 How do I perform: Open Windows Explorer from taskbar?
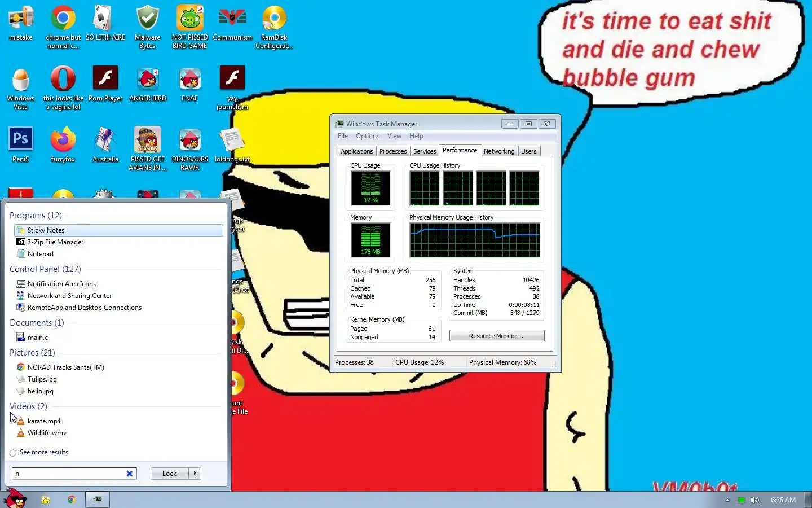[x=46, y=500]
